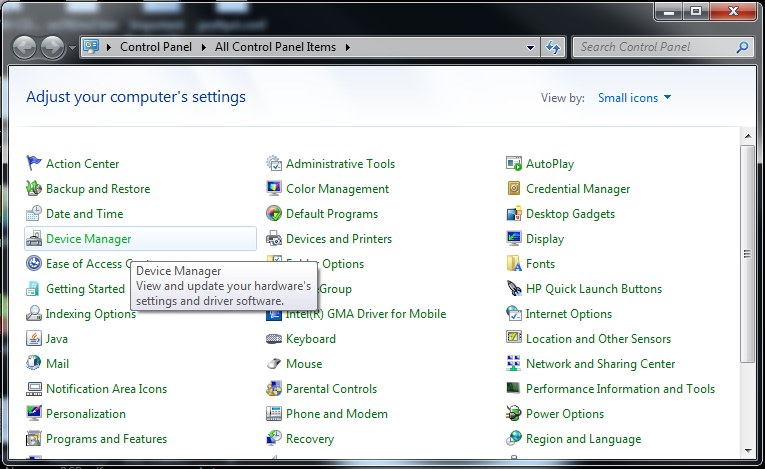Viewport: 765px width, 469px height.
Task: Click the Java coffee cup icon
Action: coord(34,338)
